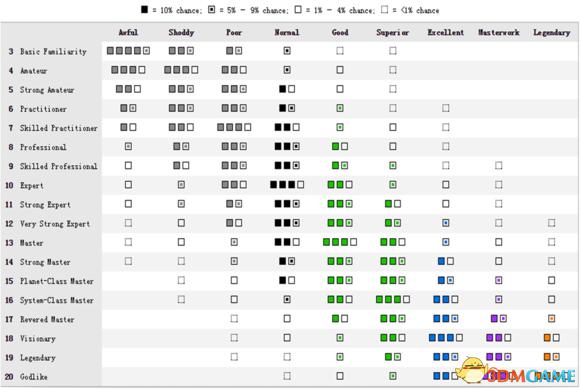Select the "Good" column header

coord(340,32)
